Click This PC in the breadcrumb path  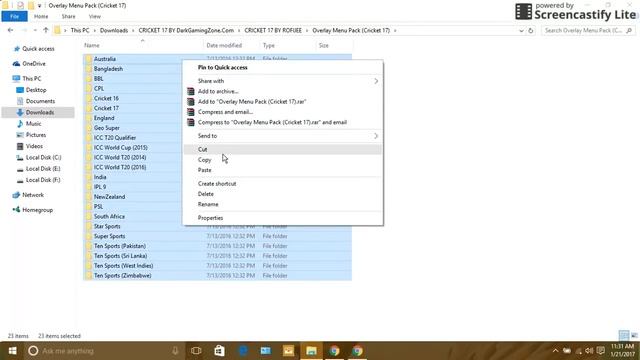(80, 31)
